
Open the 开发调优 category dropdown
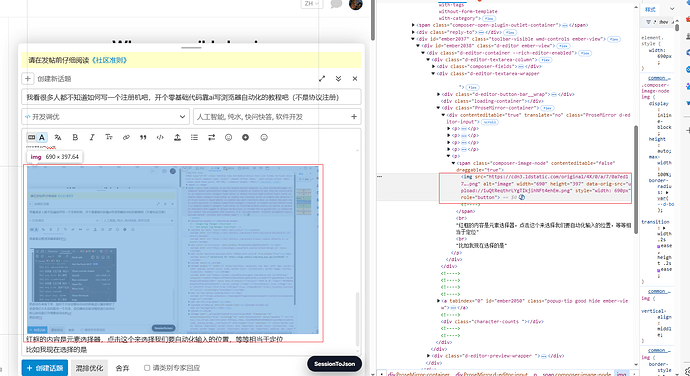(105, 117)
